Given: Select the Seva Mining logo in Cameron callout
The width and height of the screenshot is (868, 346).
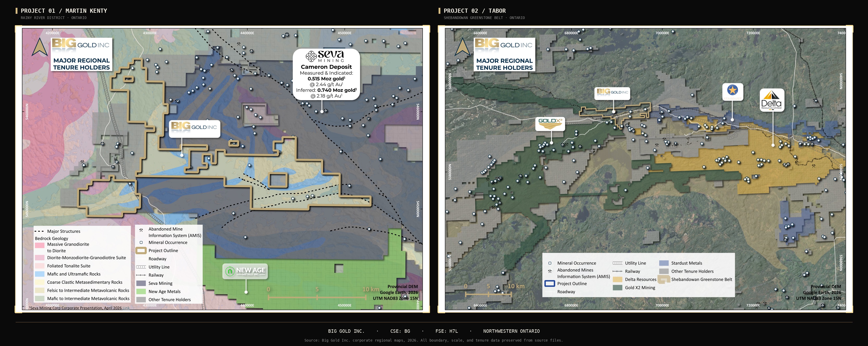Looking at the screenshot, I should pyautogui.click(x=325, y=56).
